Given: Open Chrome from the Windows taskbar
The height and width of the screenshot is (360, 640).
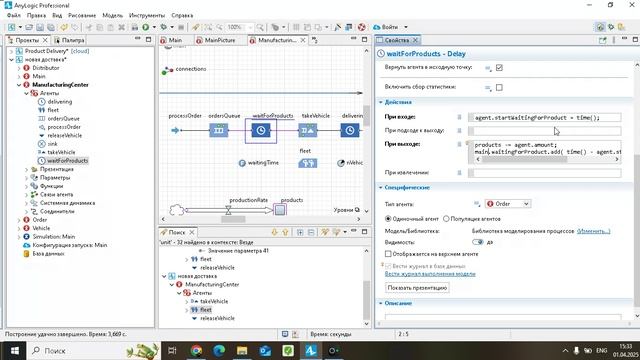Looking at the screenshot, I should pyautogui.click(x=196, y=351).
